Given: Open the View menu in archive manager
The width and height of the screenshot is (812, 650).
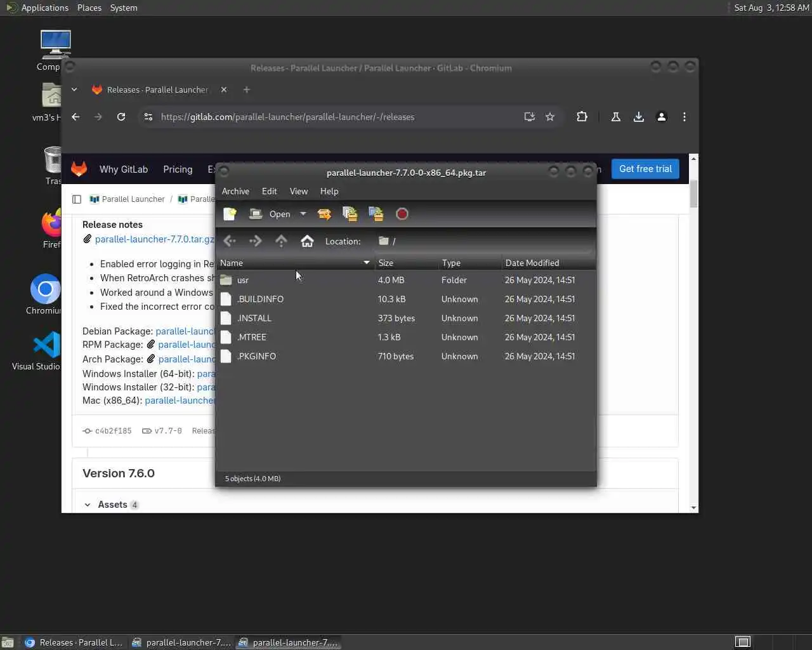Looking at the screenshot, I should point(299,191).
